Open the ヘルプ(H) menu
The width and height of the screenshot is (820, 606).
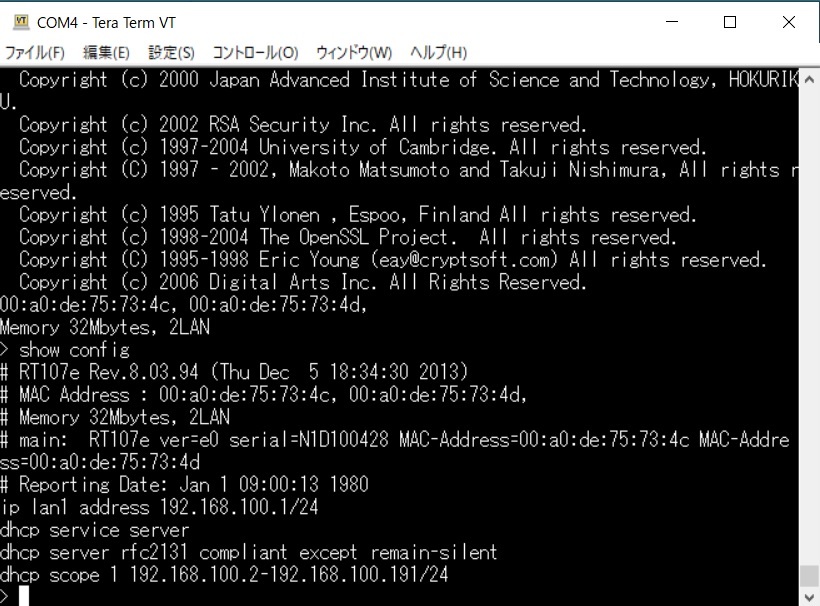(439, 53)
